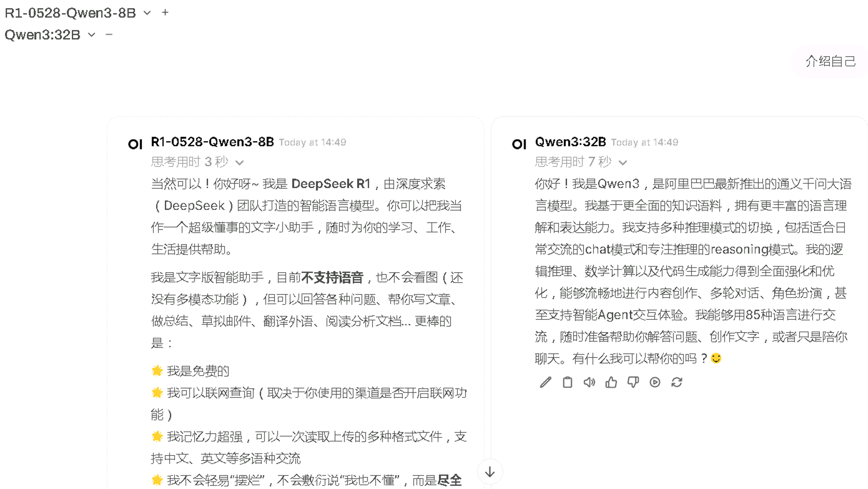Click the edit pencil icon under Qwen3:32B response

tap(545, 382)
